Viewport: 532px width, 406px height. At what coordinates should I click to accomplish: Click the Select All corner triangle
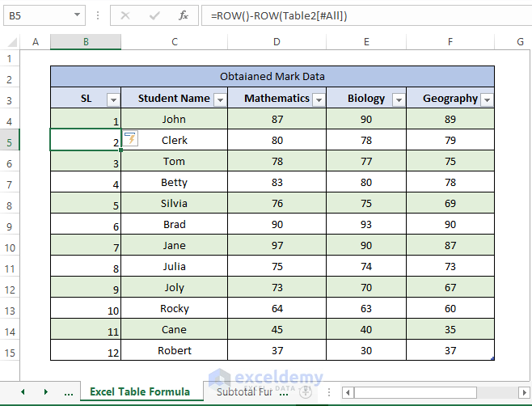[13, 42]
